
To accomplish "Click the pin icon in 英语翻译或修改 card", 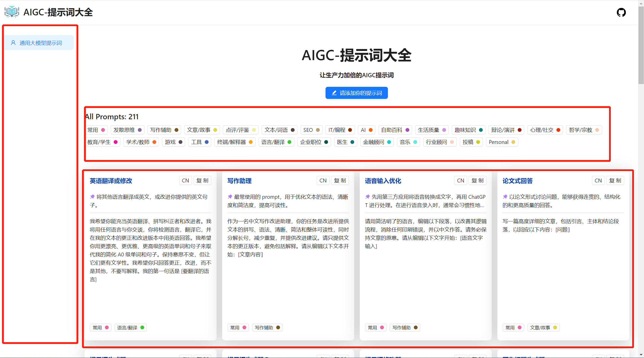I will [92, 197].
